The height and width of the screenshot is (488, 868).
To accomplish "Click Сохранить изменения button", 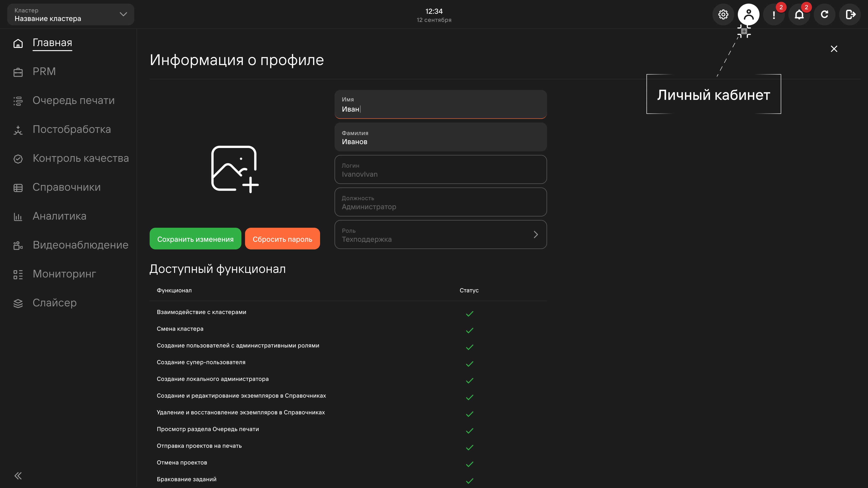I will (196, 239).
